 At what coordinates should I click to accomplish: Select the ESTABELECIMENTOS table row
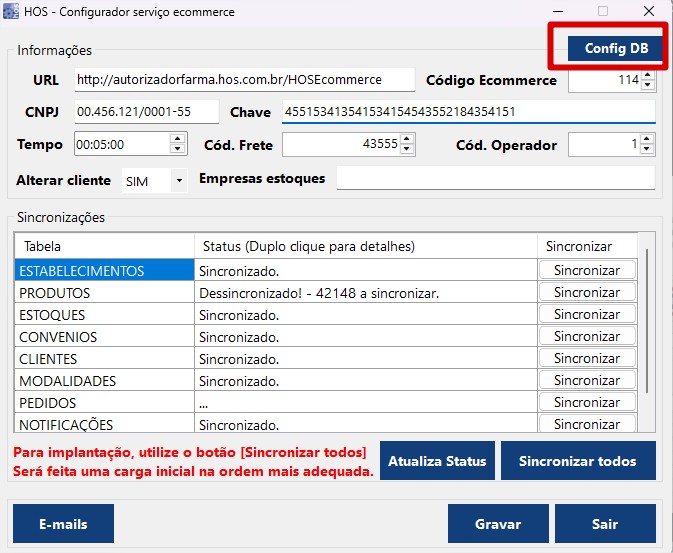[x=104, y=271]
